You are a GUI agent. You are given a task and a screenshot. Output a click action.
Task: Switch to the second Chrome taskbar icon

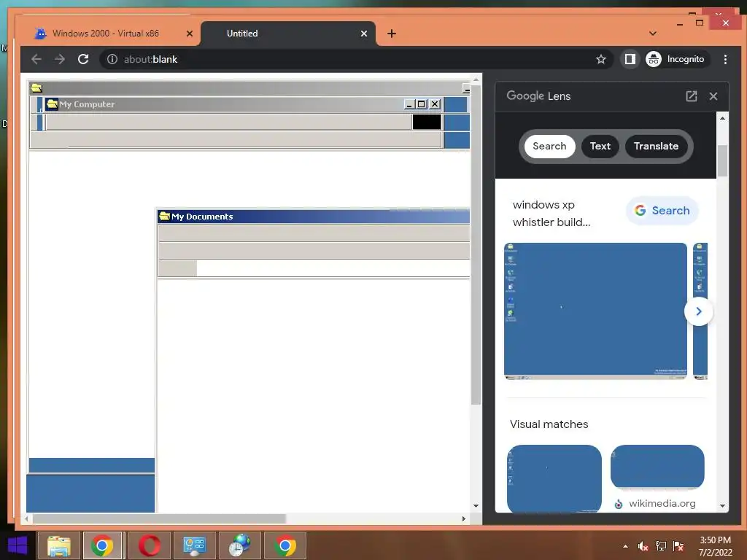285,545
